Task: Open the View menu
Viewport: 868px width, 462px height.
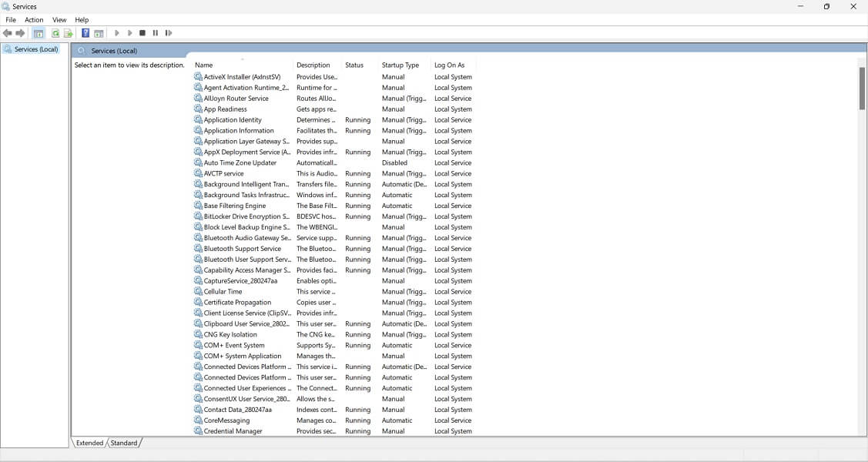Action: coord(59,19)
